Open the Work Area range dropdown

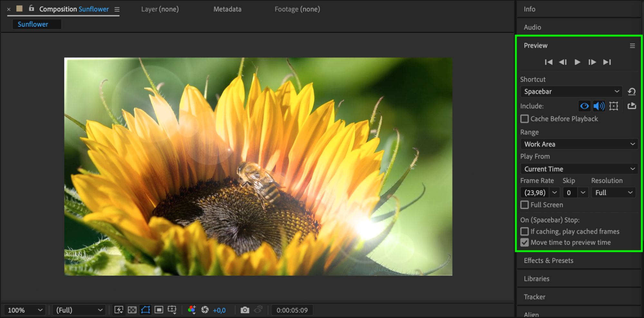pyautogui.click(x=579, y=144)
